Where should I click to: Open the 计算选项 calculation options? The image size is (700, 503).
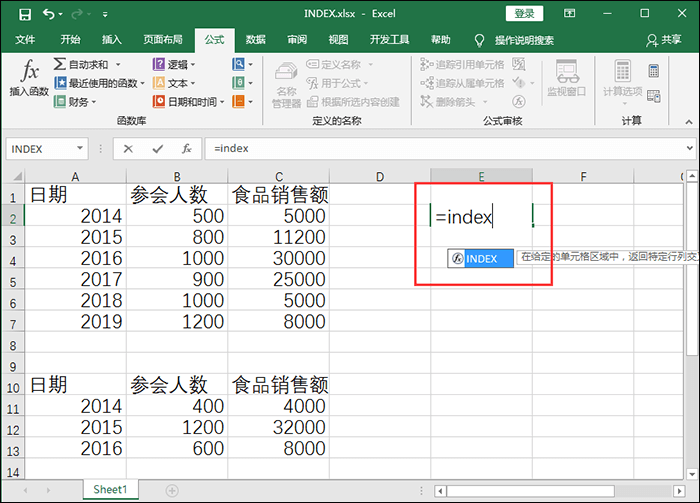point(623,83)
